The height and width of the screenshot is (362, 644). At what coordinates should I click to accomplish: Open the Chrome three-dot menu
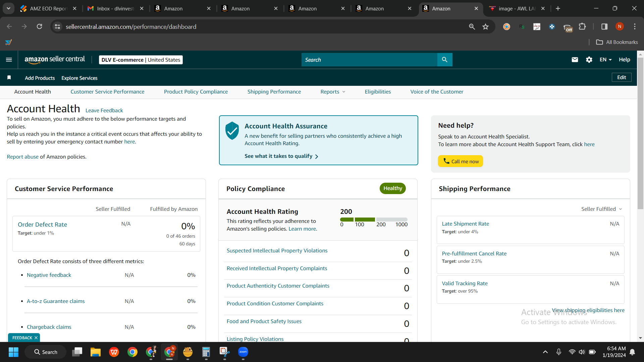click(635, 26)
